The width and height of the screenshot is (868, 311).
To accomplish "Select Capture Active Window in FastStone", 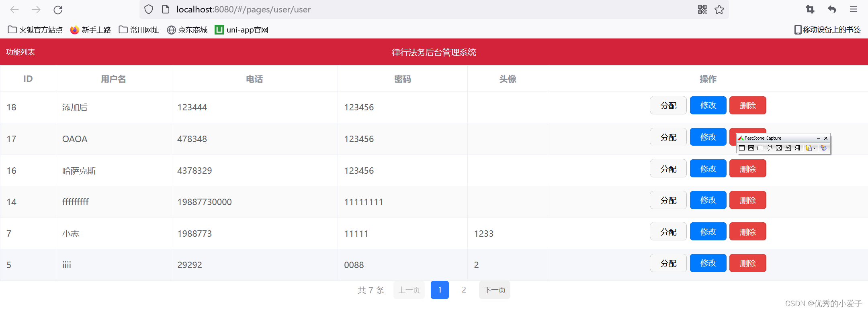I will [x=742, y=148].
